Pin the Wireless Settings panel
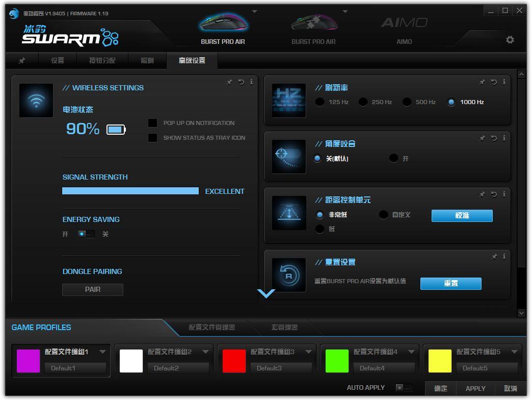Screen dimensions: 532x400 tap(230, 82)
